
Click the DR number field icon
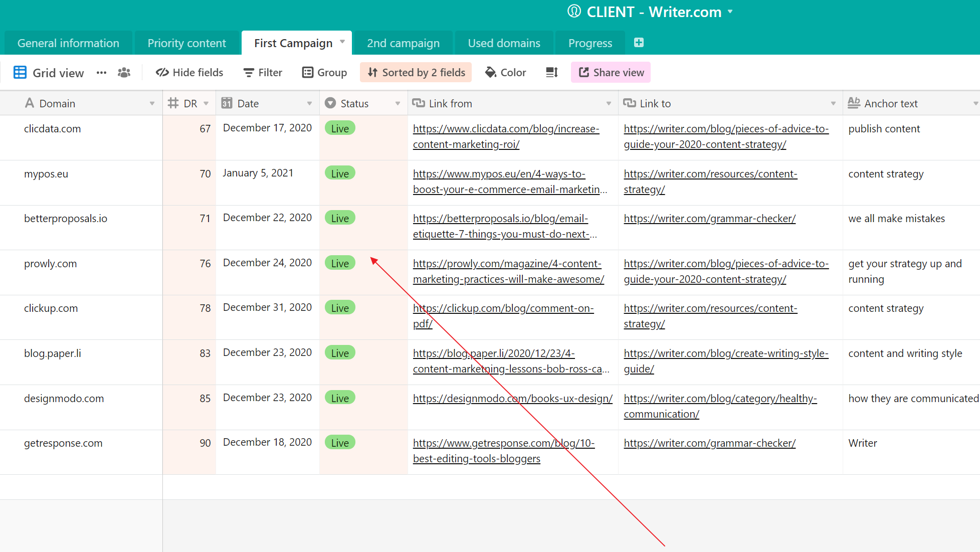point(173,103)
